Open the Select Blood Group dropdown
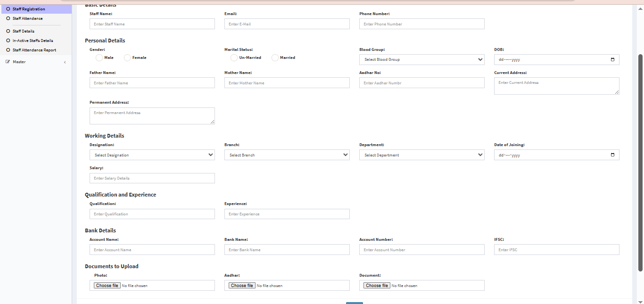Screen dimensions: 644x304 click(421, 60)
